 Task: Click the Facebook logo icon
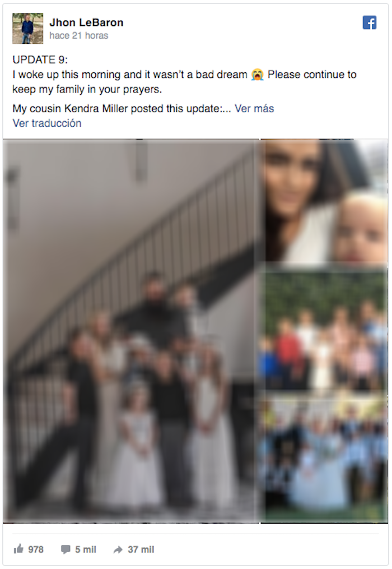click(x=369, y=22)
